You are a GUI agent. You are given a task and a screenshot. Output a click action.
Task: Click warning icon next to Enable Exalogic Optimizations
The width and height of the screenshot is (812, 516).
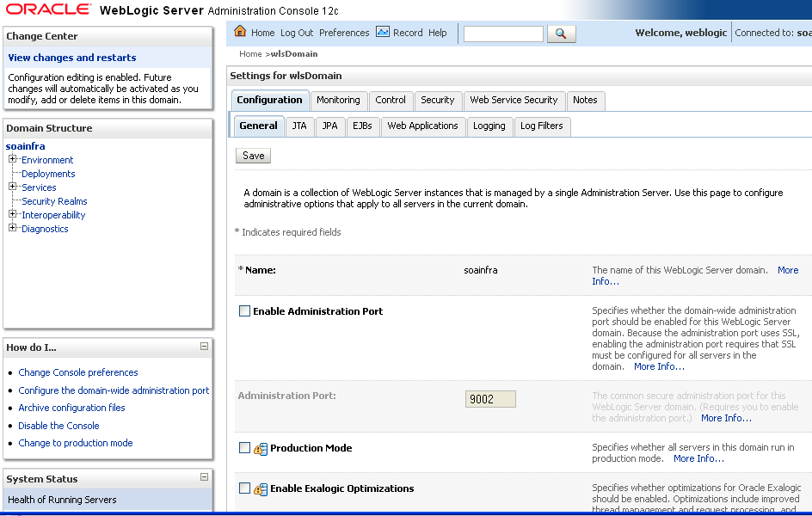coord(261,488)
